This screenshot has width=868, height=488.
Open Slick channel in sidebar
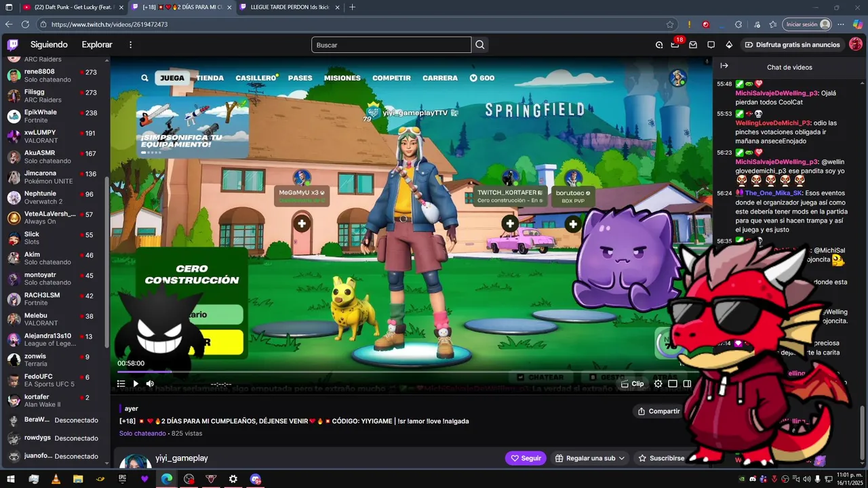pyautogui.click(x=53, y=238)
